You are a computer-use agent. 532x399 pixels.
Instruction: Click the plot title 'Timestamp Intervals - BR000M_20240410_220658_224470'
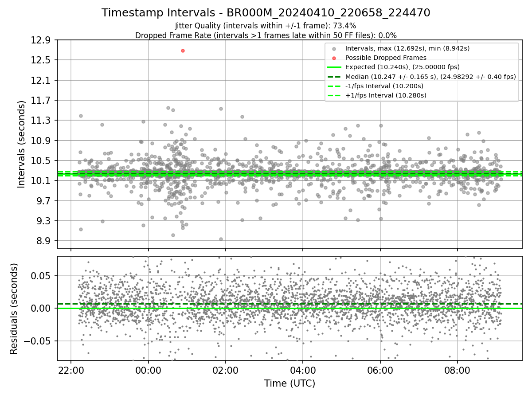[266, 13]
